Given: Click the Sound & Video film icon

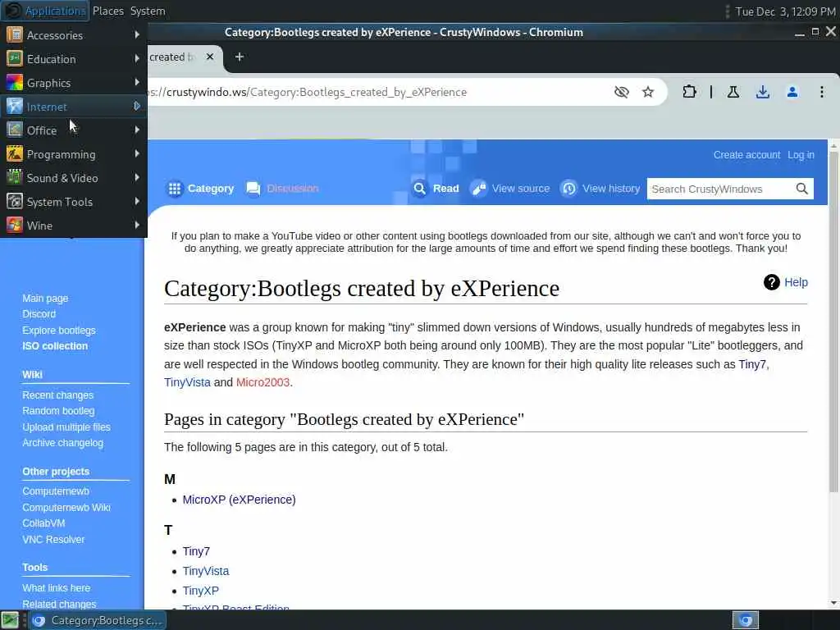Looking at the screenshot, I should point(15,177).
